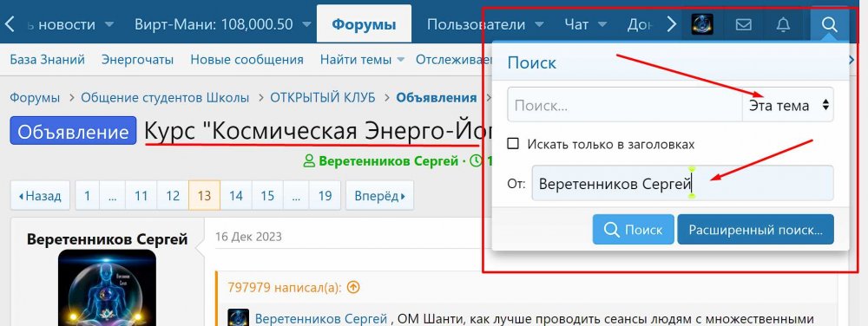Open the 'новости' navigation item

[x=67, y=24]
